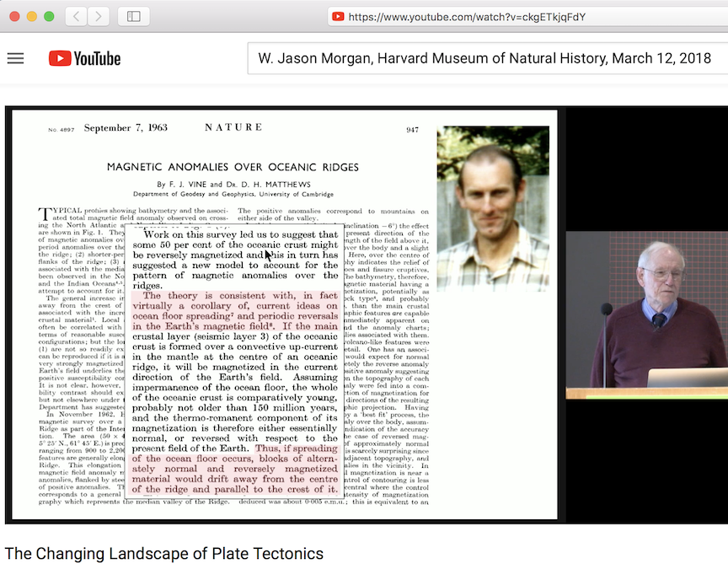Click the YouTube logo to go home
Image resolution: width=728 pixels, height=564 pixels.
pos(84,57)
